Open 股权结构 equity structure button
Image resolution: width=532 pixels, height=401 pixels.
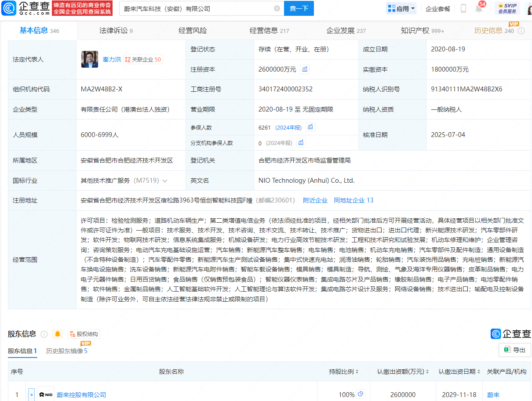(x=84, y=334)
